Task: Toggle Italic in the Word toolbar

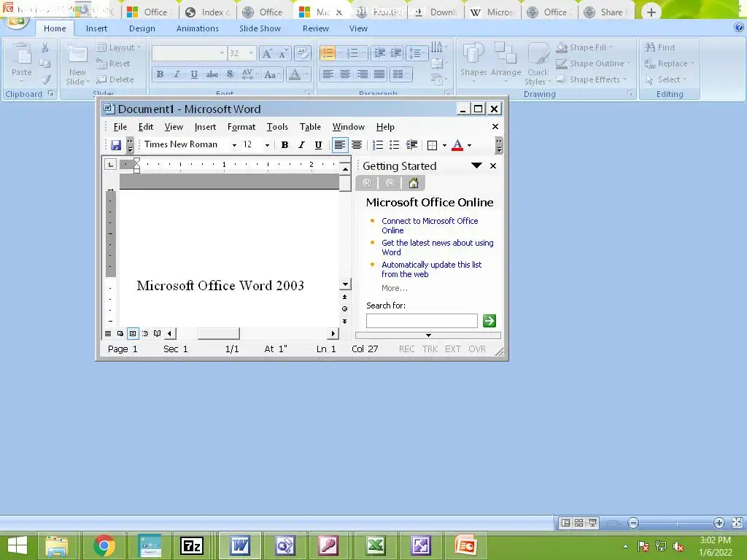Action: pos(301,145)
